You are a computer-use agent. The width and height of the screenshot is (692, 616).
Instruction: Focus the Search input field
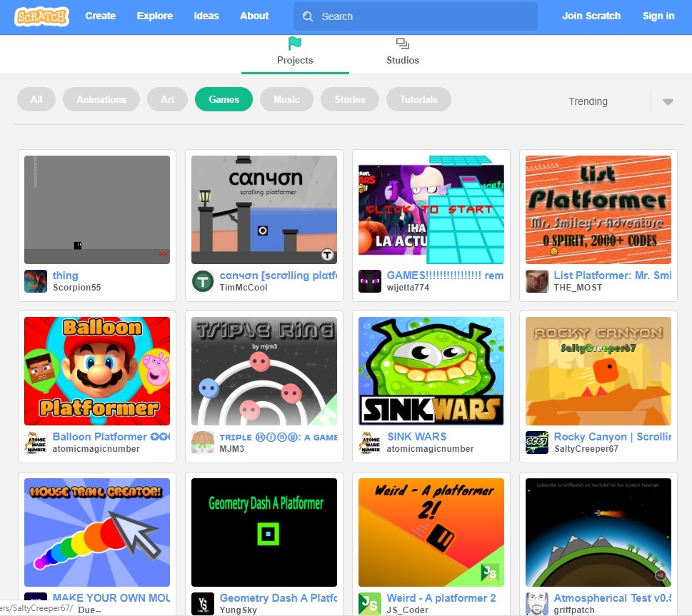click(416, 16)
